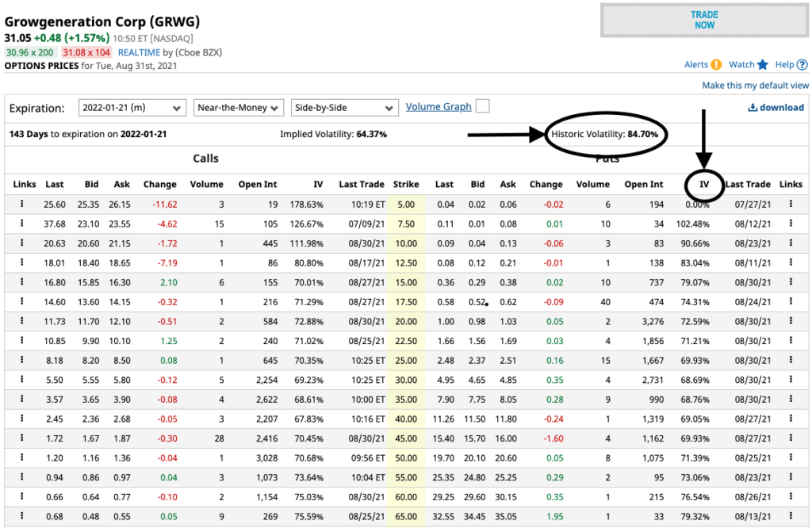Image resolution: width=812 pixels, height=528 pixels.
Task: Toggle the Volume Graph checkbox
Action: (482, 106)
